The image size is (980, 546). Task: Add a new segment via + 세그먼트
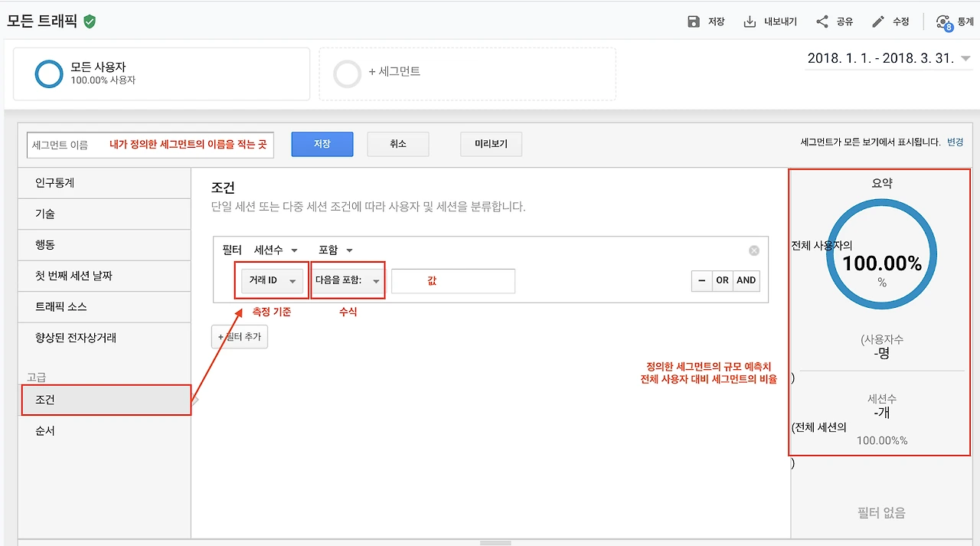467,74
